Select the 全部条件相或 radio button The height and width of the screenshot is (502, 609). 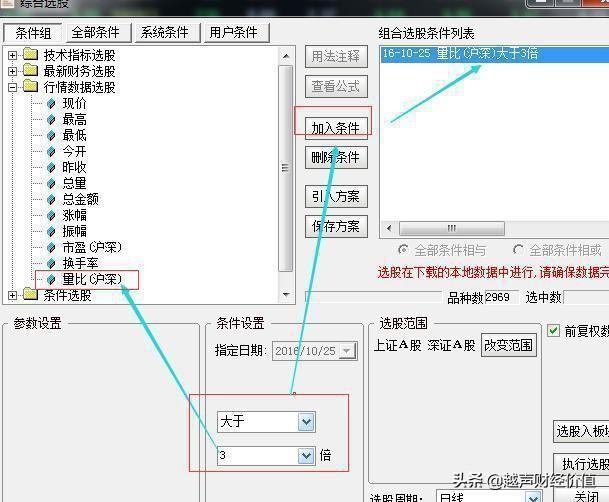point(518,250)
